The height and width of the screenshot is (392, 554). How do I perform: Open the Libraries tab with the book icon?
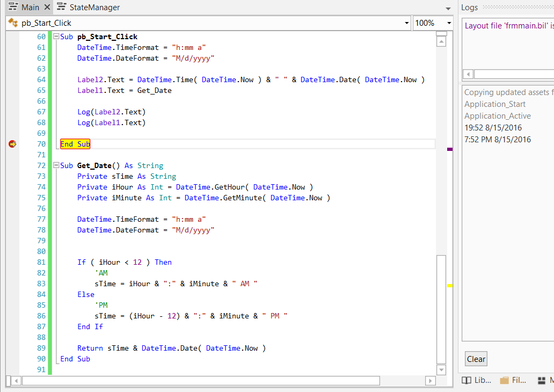476,380
